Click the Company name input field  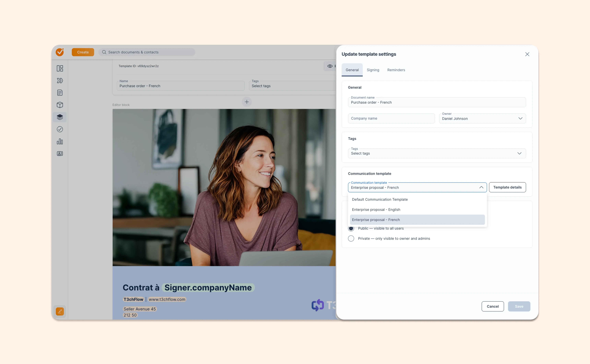[x=391, y=118]
